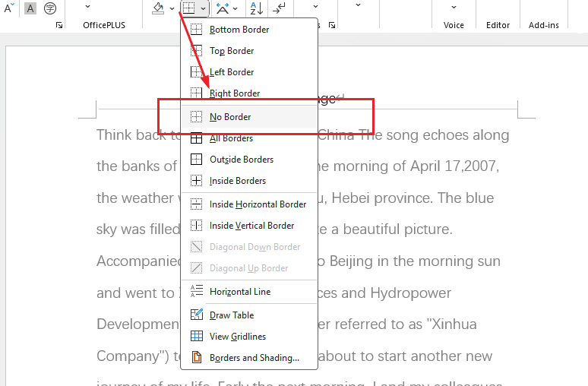The width and height of the screenshot is (588, 386).
Task: Click the text 'song echoes along'
Action: 447,135
